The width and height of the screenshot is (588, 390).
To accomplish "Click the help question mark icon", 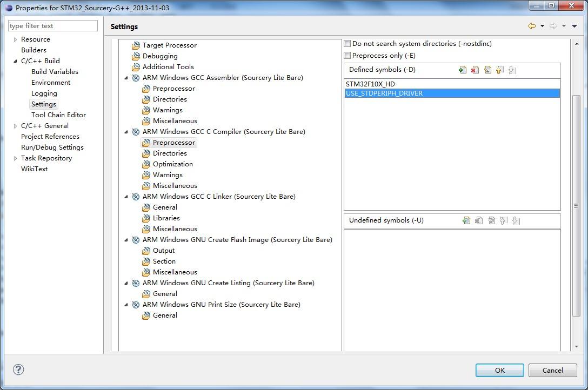I will tap(18, 369).
